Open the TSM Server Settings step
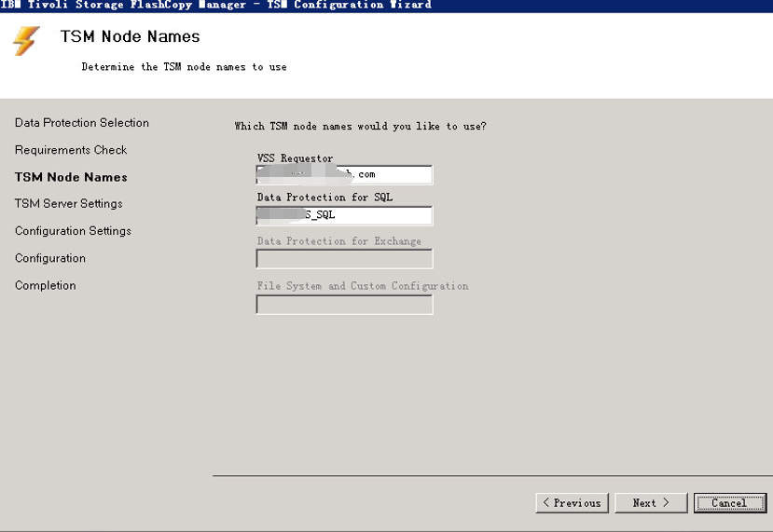The image size is (773, 532). 69,204
